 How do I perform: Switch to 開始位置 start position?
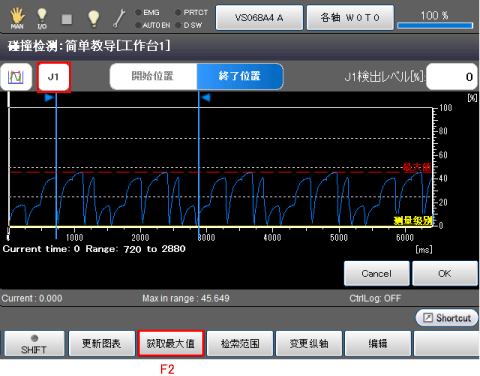[153, 76]
